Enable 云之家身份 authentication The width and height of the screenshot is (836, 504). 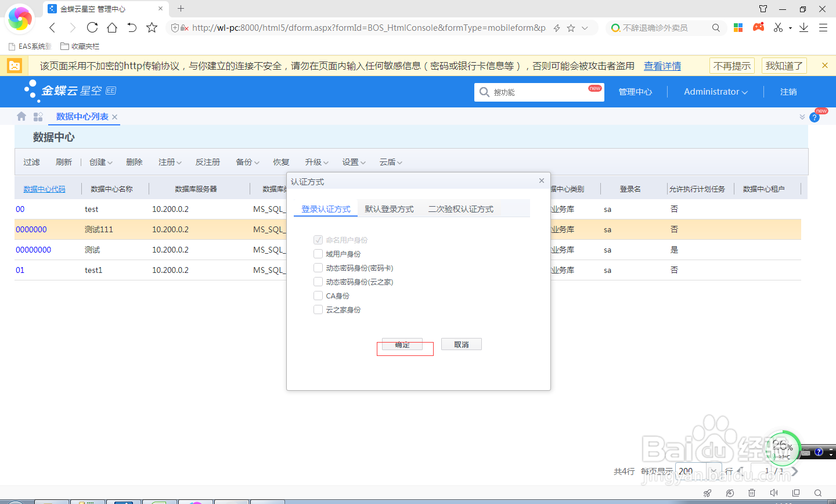coord(318,309)
